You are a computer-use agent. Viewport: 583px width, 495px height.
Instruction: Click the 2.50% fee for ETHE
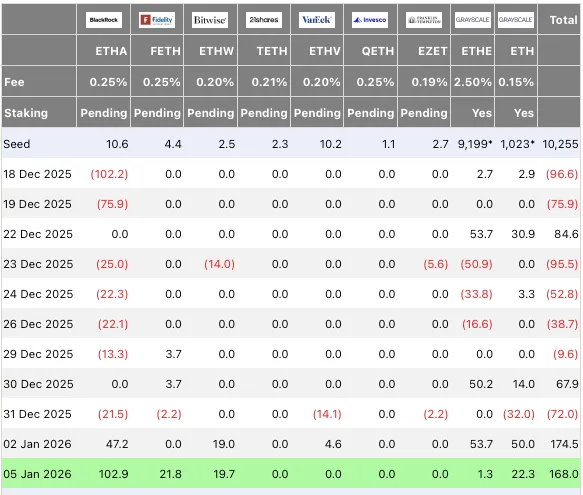tap(473, 82)
